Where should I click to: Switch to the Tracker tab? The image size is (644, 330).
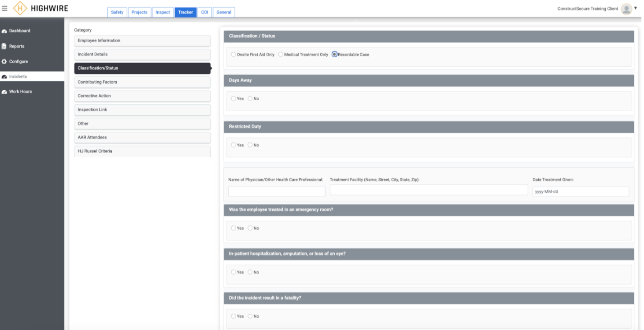tap(185, 12)
